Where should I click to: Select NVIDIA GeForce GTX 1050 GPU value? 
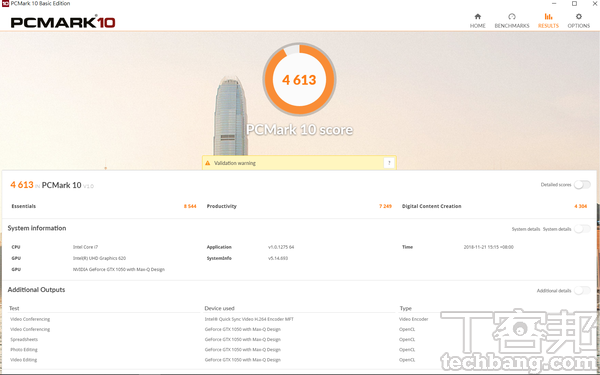click(x=119, y=269)
